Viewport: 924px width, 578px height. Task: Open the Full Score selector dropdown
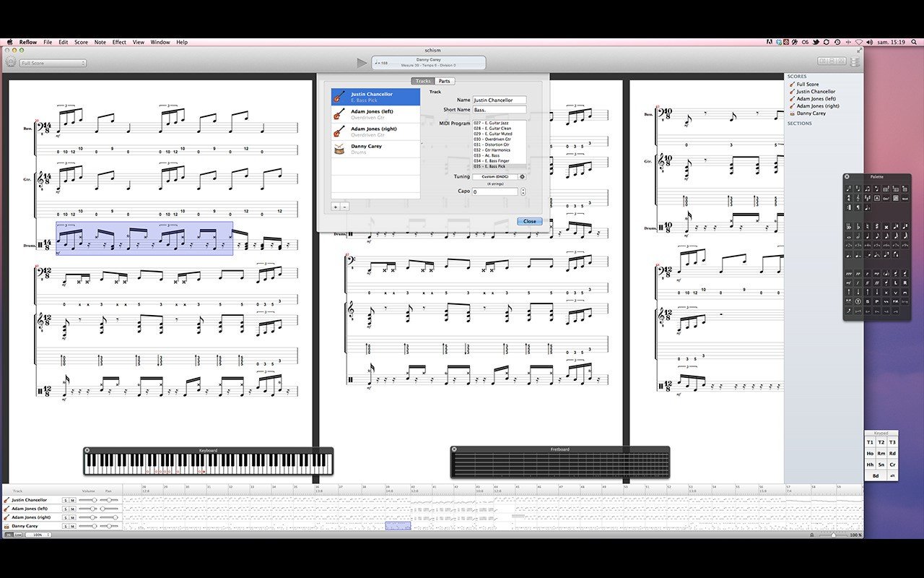pos(53,63)
